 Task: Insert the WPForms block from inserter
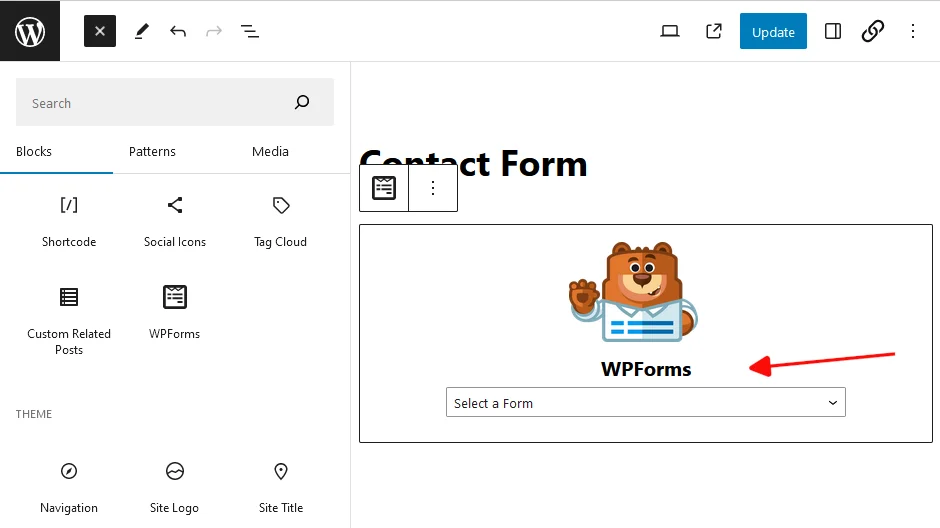pyautogui.click(x=174, y=313)
